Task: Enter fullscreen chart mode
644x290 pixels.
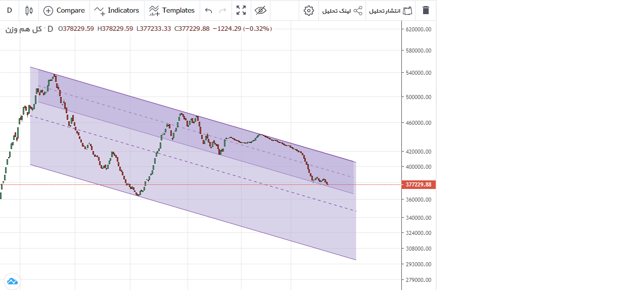Action: [241, 10]
